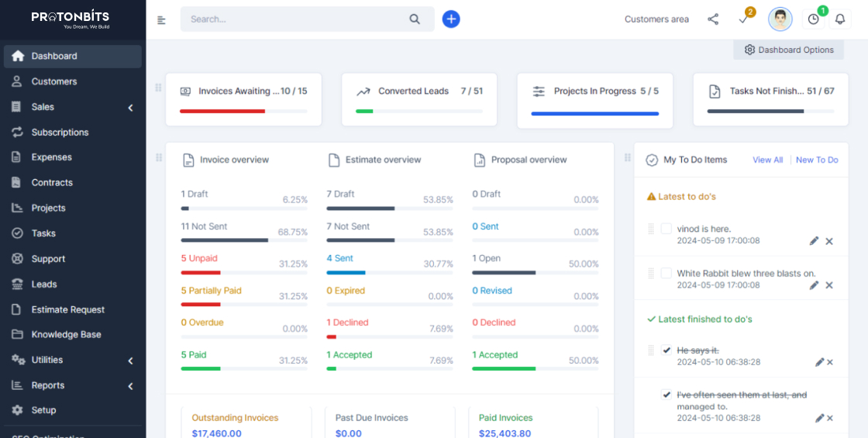The height and width of the screenshot is (438, 868).
Task: Click the blue plus quick-create icon
Action: 451,19
